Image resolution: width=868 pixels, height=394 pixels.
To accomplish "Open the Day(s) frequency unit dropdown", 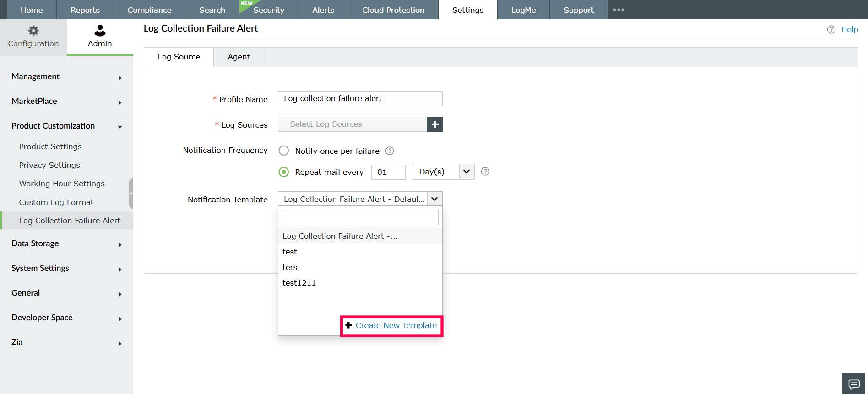I will click(x=444, y=172).
